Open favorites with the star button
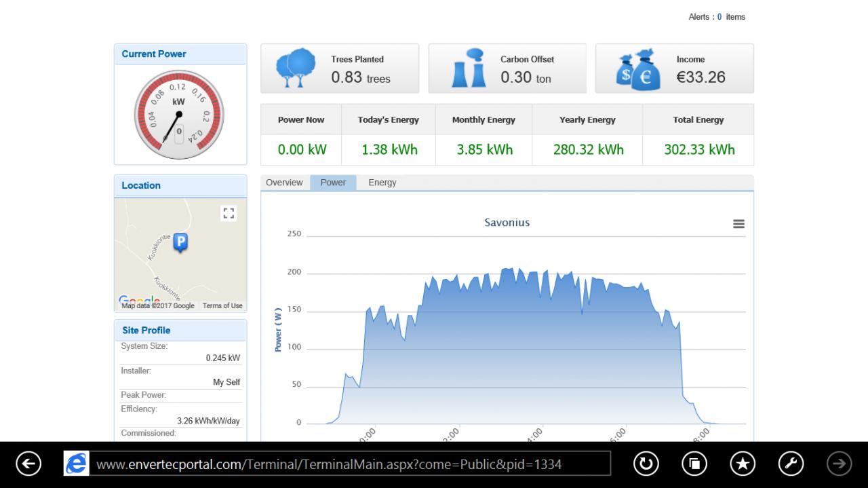 (743, 464)
